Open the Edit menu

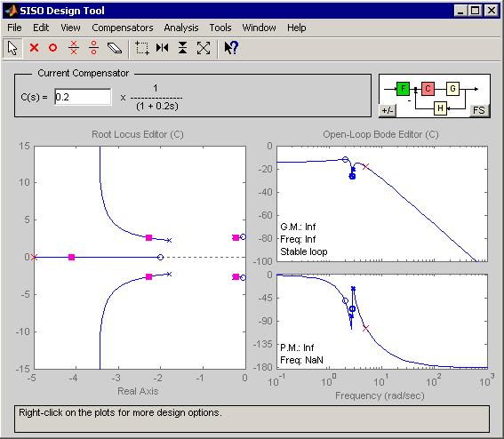tap(41, 28)
